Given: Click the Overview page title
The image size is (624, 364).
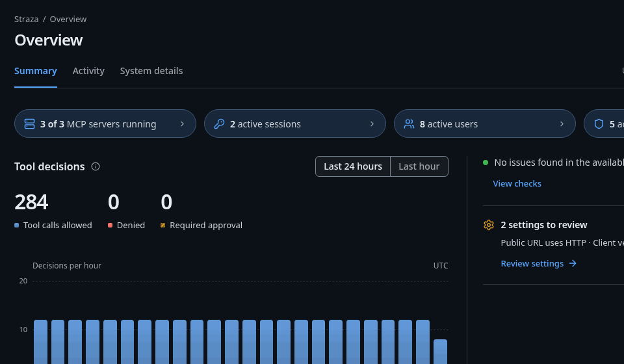Looking at the screenshot, I should point(49,40).
